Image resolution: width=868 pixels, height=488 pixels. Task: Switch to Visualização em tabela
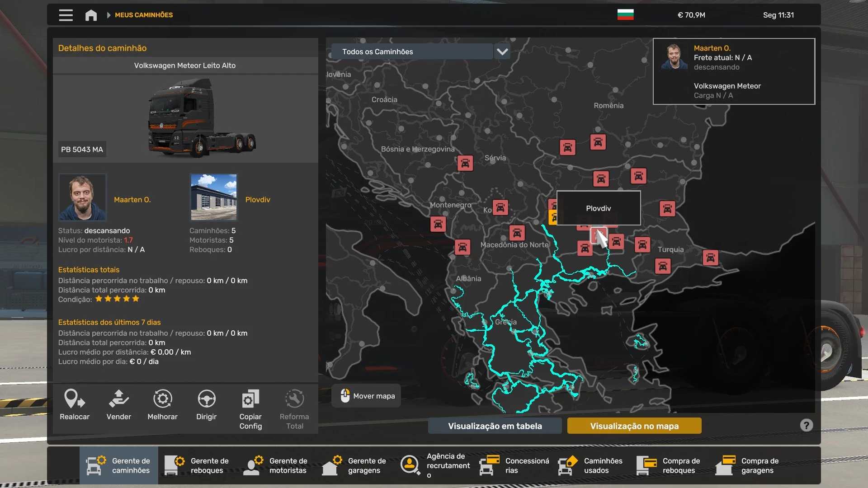tap(495, 426)
